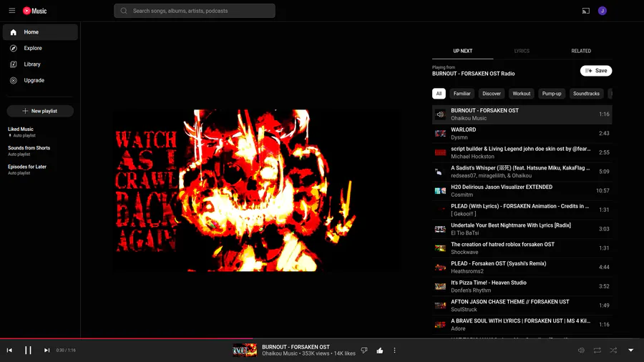The image size is (644, 362).
Task: Select the Pump-up filter chip
Action: 552,94
